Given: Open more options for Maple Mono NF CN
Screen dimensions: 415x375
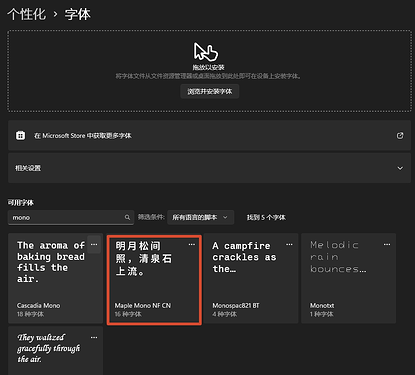Looking at the screenshot, I should click(192, 245).
